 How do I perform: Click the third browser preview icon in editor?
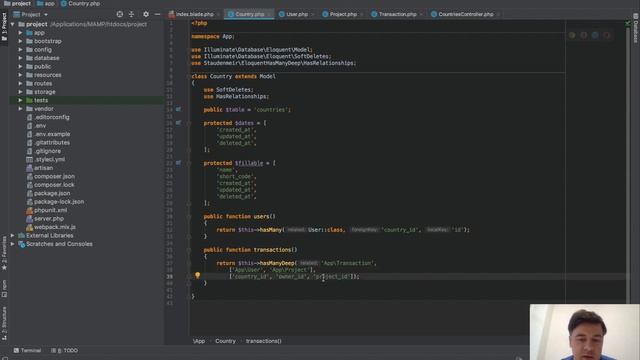(595, 35)
